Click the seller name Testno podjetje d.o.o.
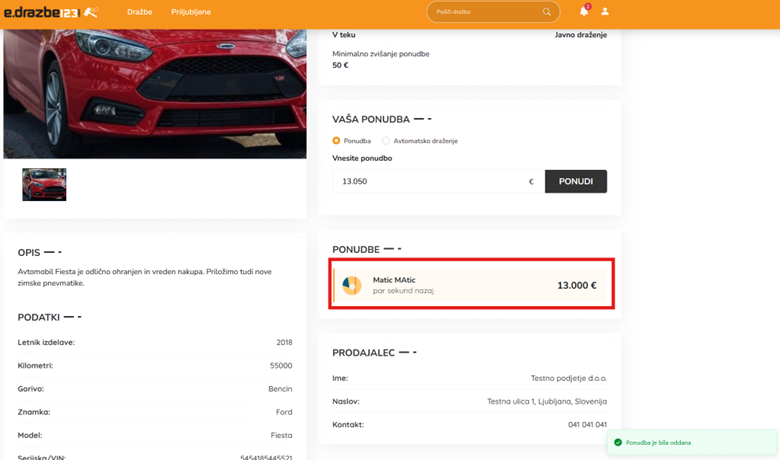 click(568, 378)
